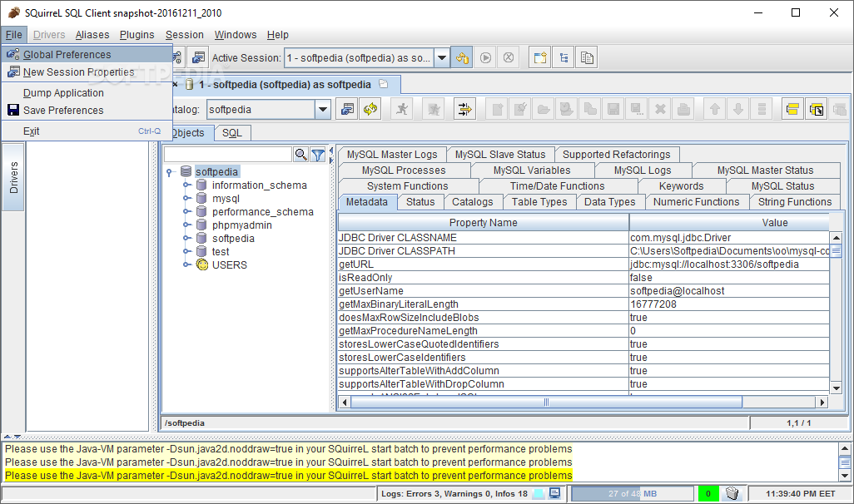Choose New Session Properties menu item

pyautogui.click(x=87, y=72)
